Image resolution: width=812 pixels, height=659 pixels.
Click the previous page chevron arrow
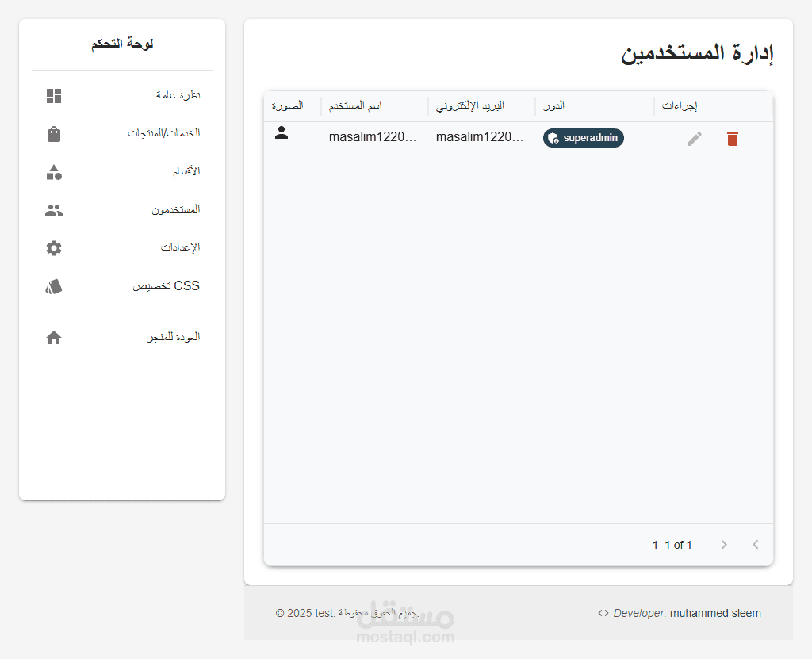756,545
